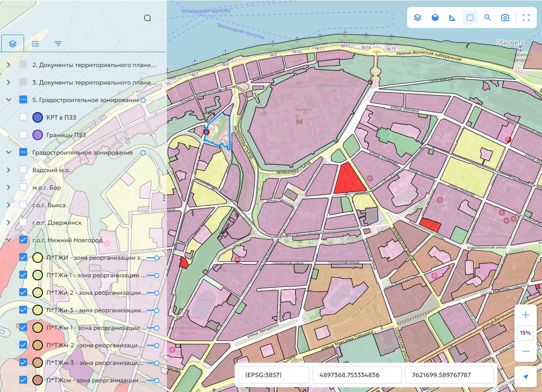Adjust opacity slider for П*ТЖм-1 layer
The height and width of the screenshot is (392, 542).
click(156, 328)
